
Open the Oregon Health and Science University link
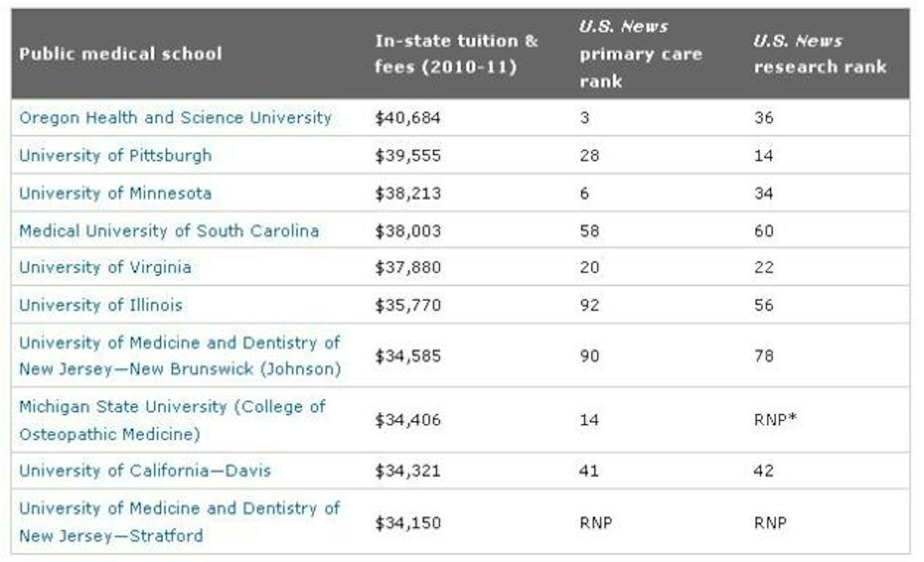tap(175, 118)
